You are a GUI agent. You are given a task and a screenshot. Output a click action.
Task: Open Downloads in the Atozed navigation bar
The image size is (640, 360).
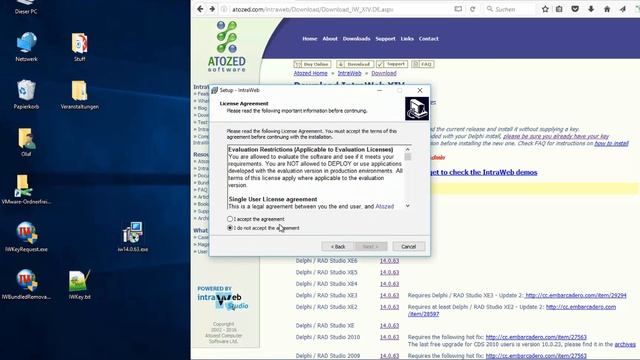pos(356,39)
